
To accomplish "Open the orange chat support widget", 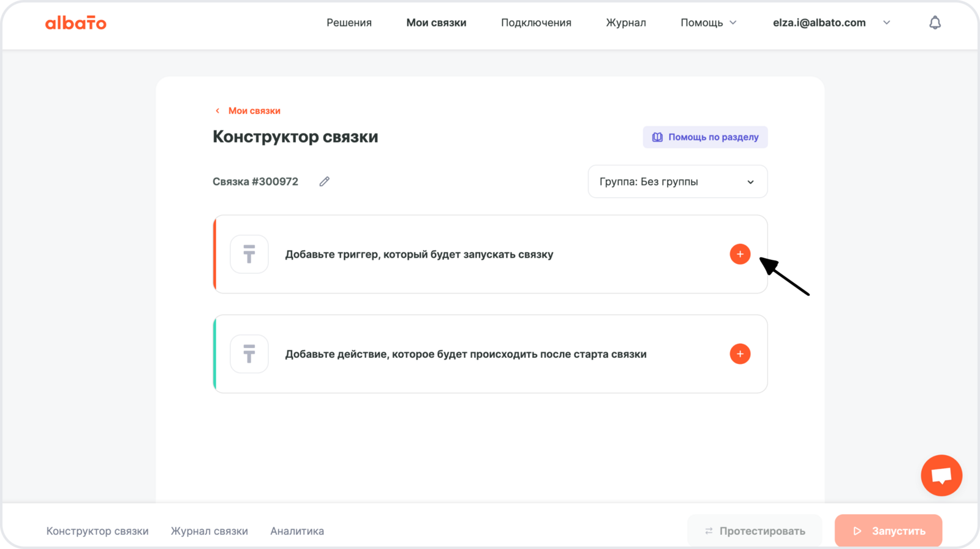I will [941, 475].
